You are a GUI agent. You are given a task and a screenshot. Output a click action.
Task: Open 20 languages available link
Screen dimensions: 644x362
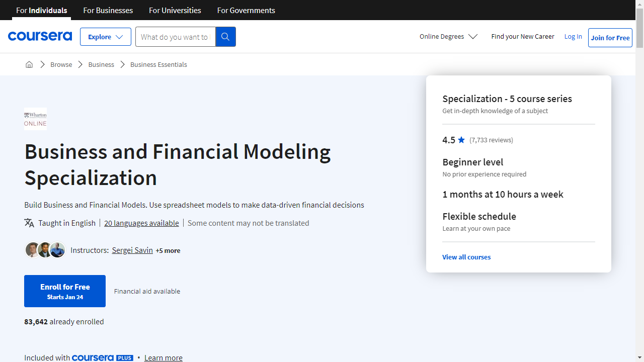[x=141, y=223]
